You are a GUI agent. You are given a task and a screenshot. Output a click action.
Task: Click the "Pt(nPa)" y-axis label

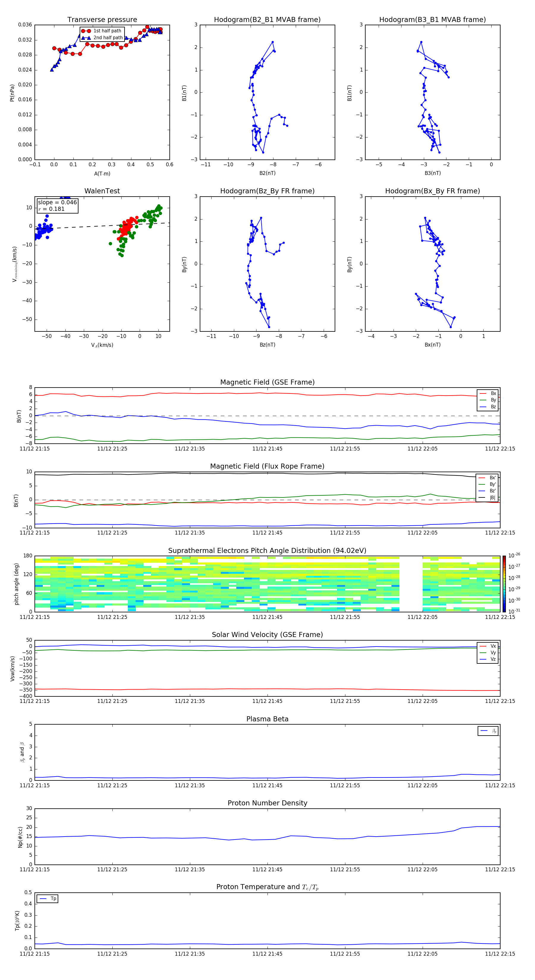click(12, 92)
